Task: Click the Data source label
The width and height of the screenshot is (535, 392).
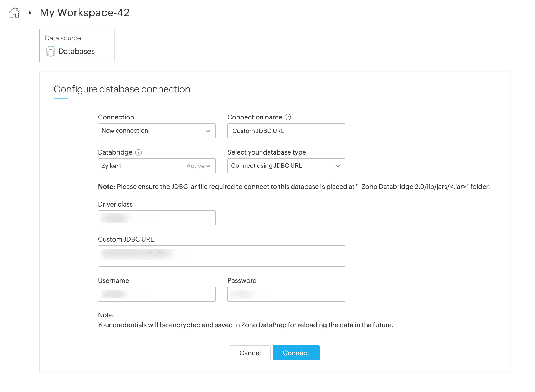Action: pos(63,38)
